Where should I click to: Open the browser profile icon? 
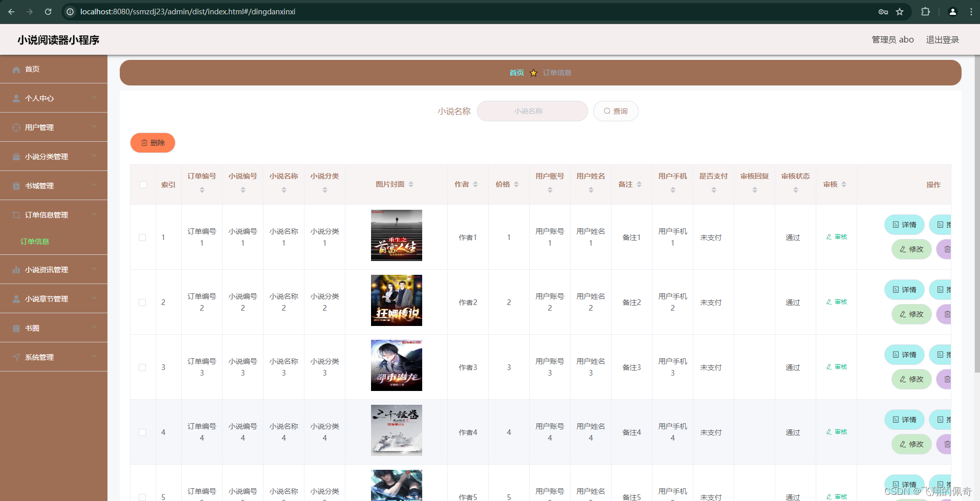(x=953, y=11)
